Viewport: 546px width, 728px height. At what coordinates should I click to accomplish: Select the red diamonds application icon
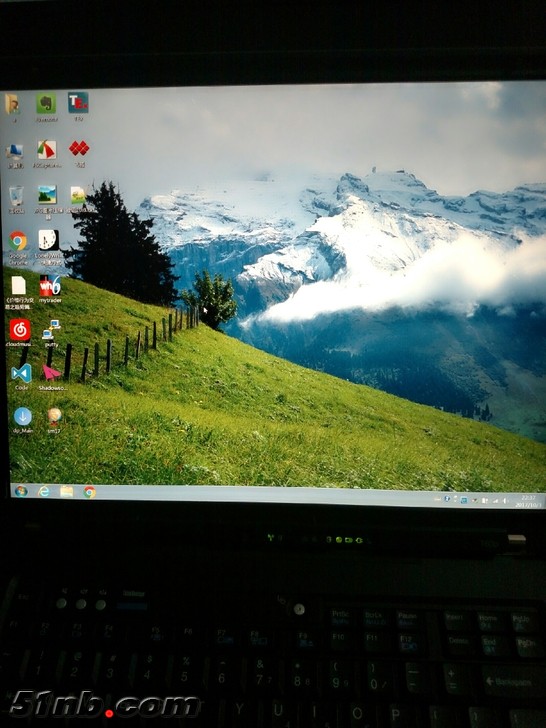pyautogui.click(x=79, y=149)
